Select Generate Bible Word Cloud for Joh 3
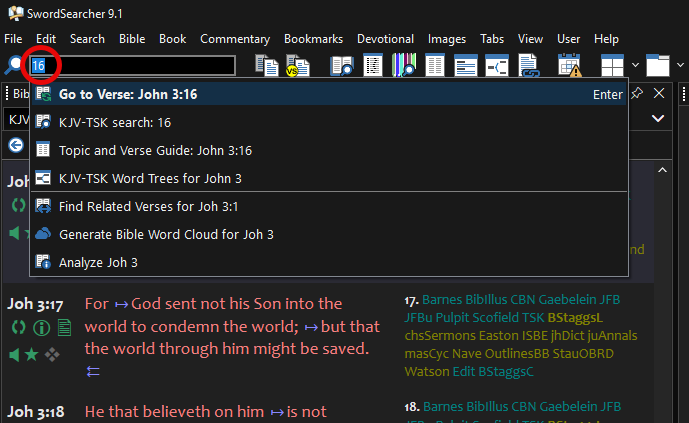Image resolution: width=689 pixels, height=423 pixels. pos(329,235)
